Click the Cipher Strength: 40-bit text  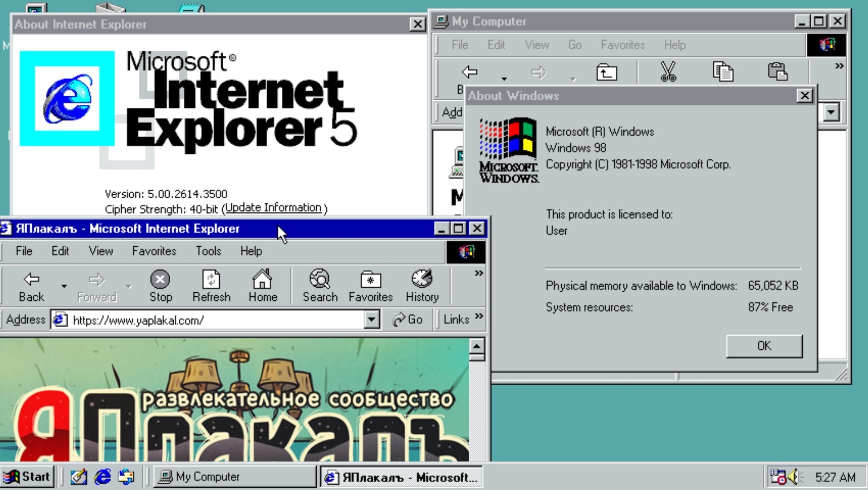pos(162,209)
